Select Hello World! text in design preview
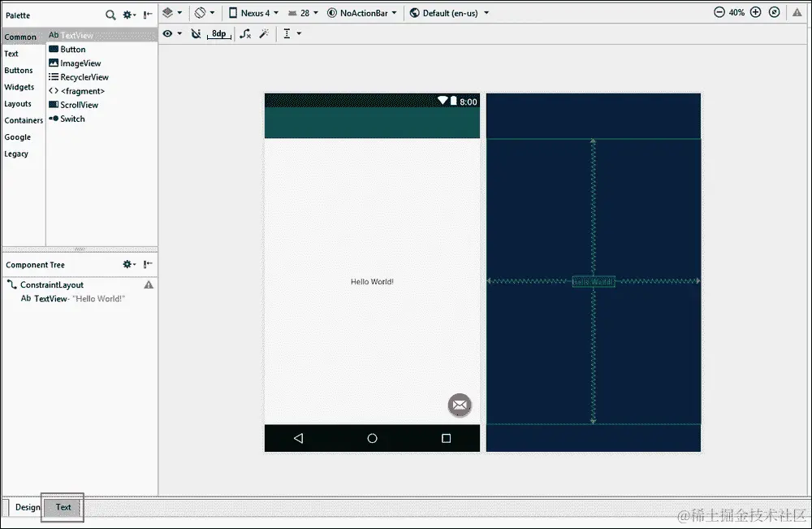 [x=372, y=282]
